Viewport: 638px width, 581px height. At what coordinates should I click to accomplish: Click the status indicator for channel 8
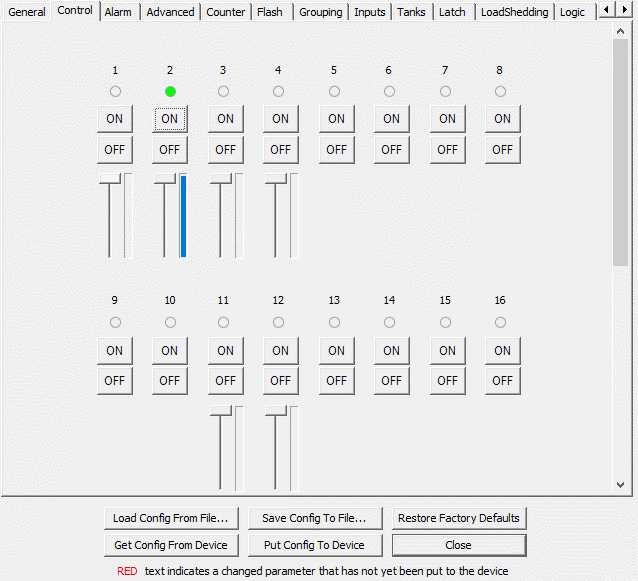pyautogui.click(x=500, y=92)
